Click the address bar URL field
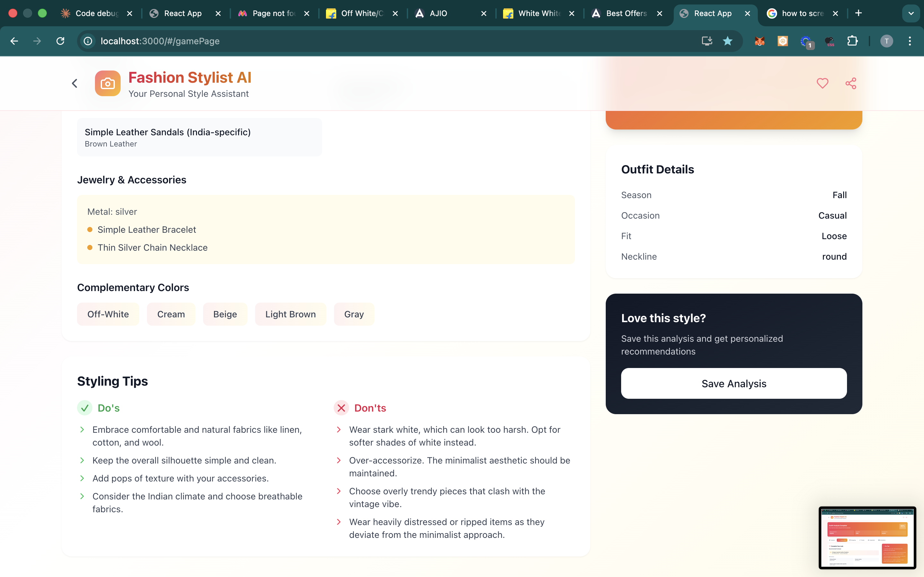 (344, 41)
